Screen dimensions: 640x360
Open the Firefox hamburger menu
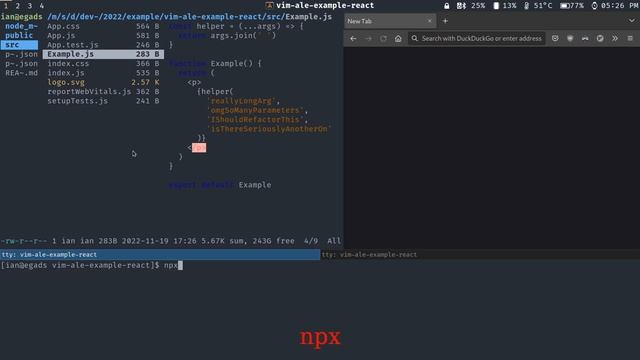point(630,38)
